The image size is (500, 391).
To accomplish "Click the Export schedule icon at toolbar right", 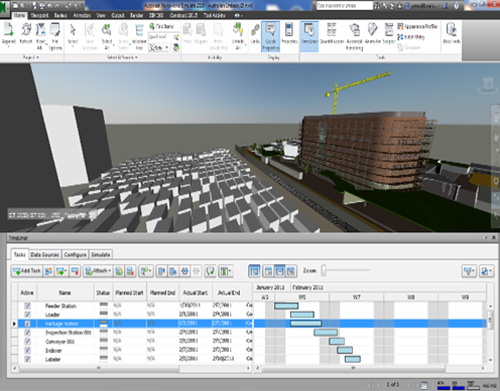I will click(486, 271).
